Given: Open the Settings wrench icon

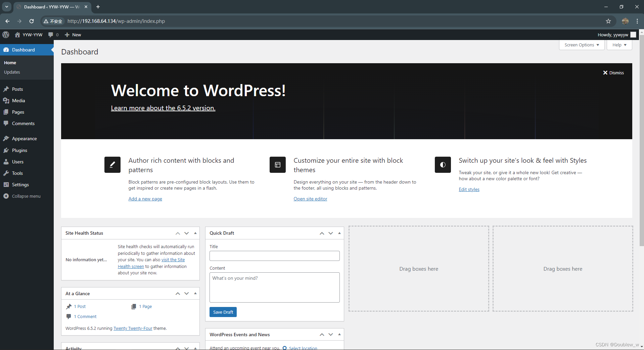Looking at the screenshot, I should click(x=7, y=185).
